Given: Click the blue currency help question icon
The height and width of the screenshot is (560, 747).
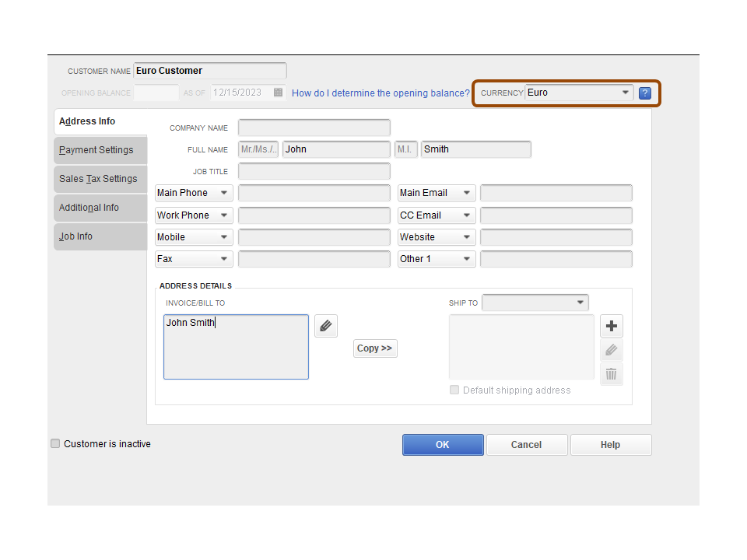Looking at the screenshot, I should [644, 93].
